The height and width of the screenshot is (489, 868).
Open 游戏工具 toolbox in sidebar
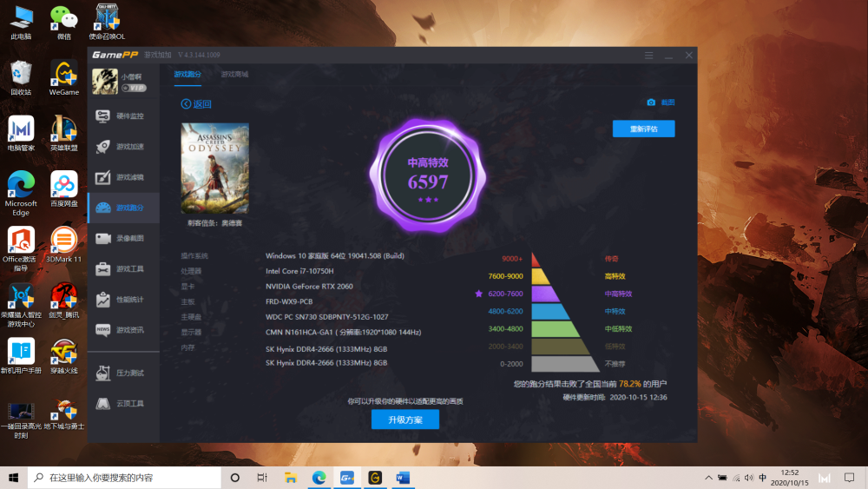123,268
